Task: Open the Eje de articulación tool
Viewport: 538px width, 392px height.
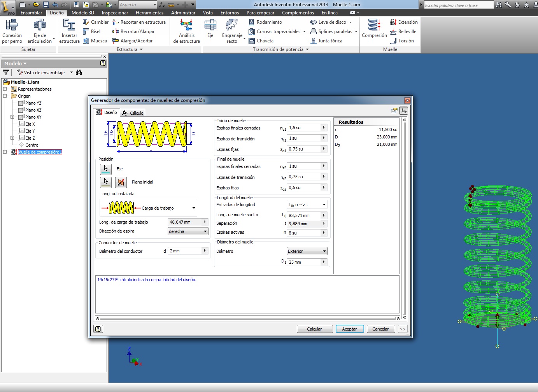Action: pos(40,31)
